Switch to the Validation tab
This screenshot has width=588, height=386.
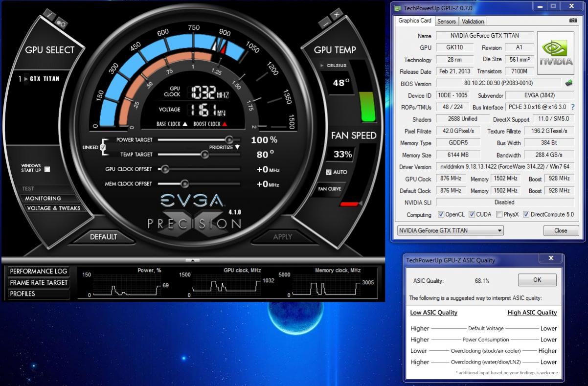tap(473, 22)
